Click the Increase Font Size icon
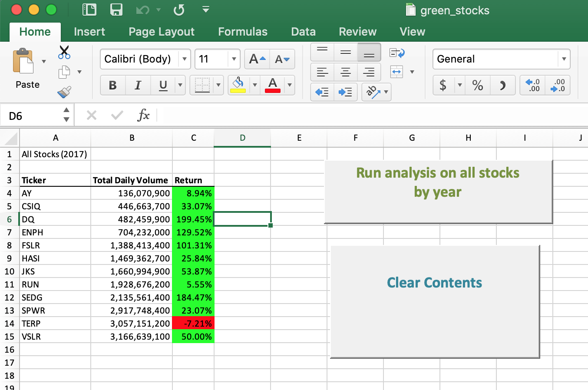 pos(257,59)
